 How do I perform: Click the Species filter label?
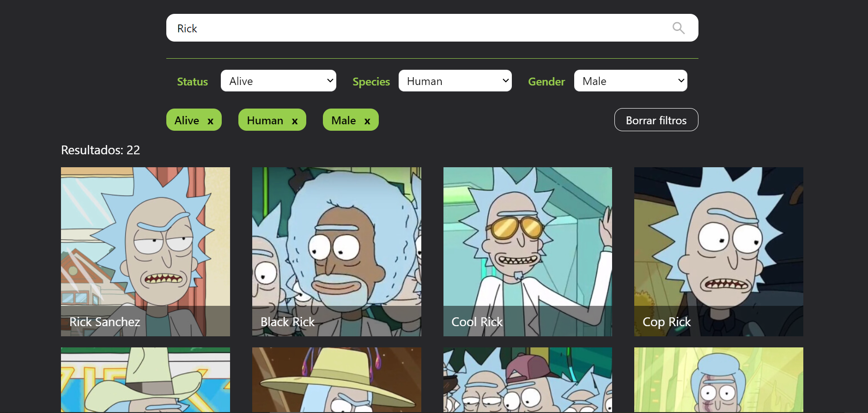pyautogui.click(x=371, y=82)
